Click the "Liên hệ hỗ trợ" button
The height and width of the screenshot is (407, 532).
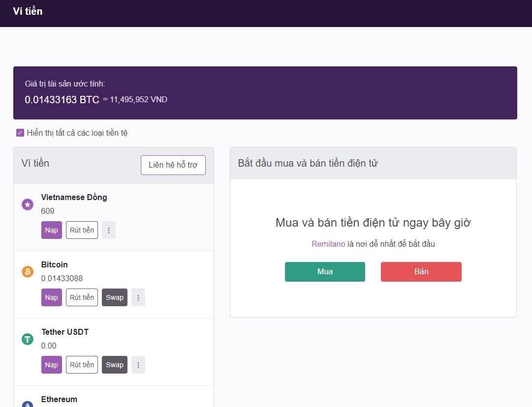point(173,165)
